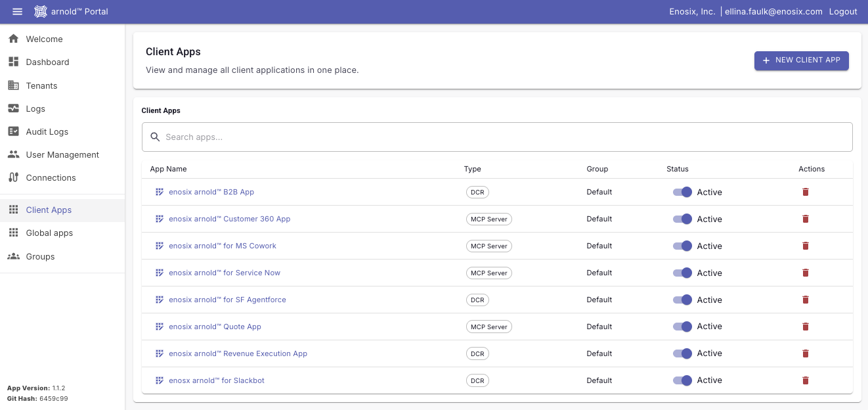Click the Connections route icon
Image resolution: width=868 pixels, height=410 pixels.
(x=13, y=177)
